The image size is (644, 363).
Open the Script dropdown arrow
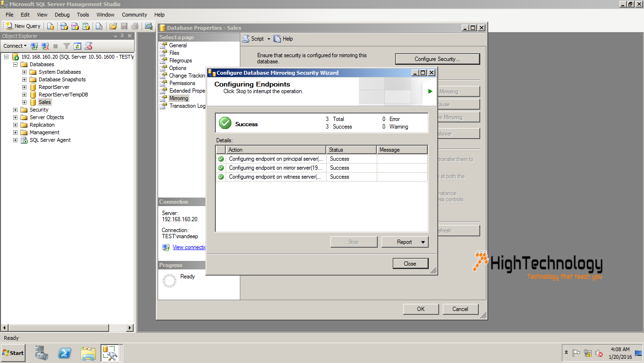click(x=269, y=39)
